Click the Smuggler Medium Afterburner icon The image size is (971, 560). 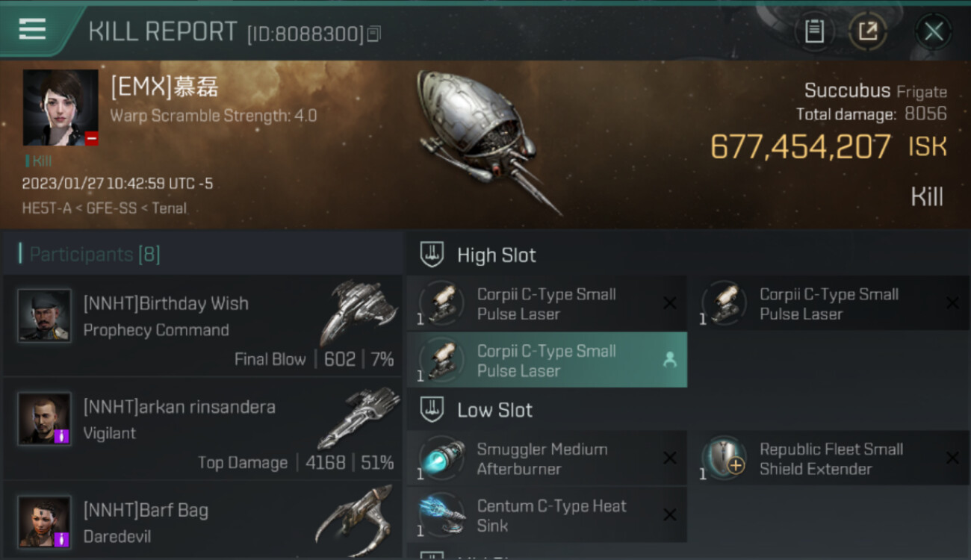[x=441, y=458]
